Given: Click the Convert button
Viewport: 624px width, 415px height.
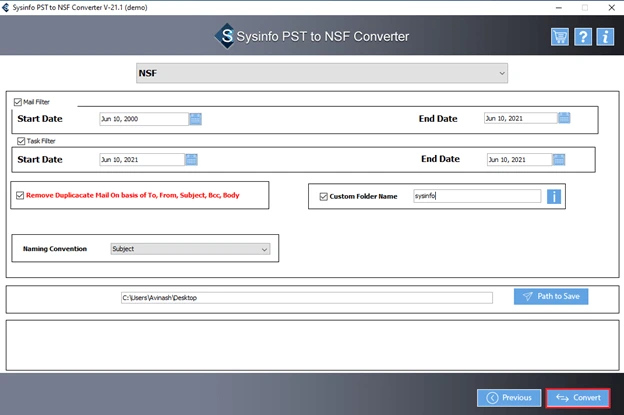Looking at the screenshot, I should [x=578, y=398].
